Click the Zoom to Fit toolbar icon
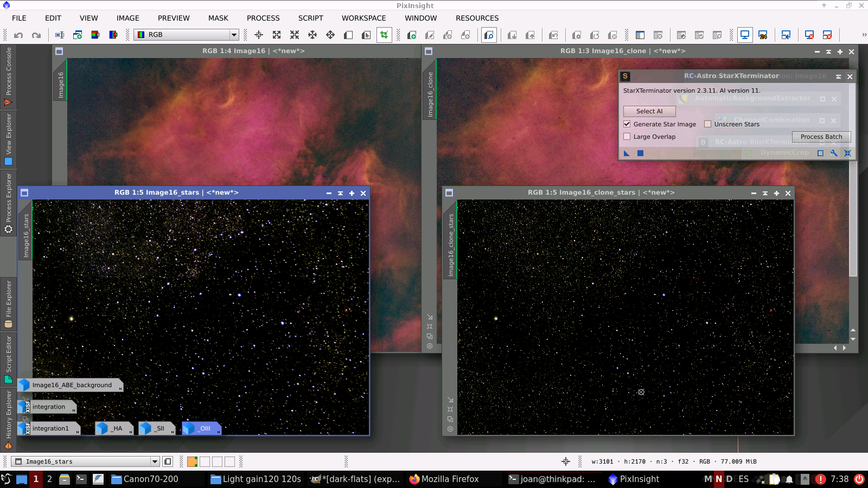The height and width of the screenshot is (488, 868). click(x=277, y=35)
